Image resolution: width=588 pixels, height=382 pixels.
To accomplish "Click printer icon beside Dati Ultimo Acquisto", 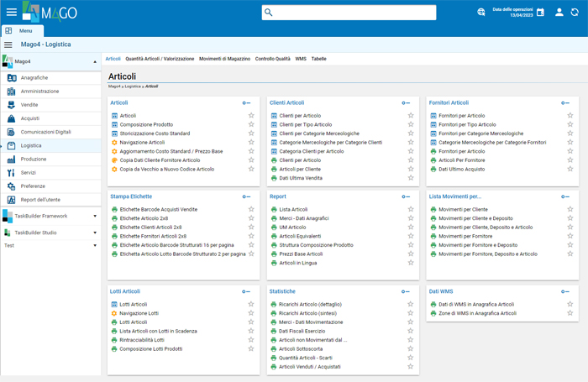I will click(x=433, y=169).
